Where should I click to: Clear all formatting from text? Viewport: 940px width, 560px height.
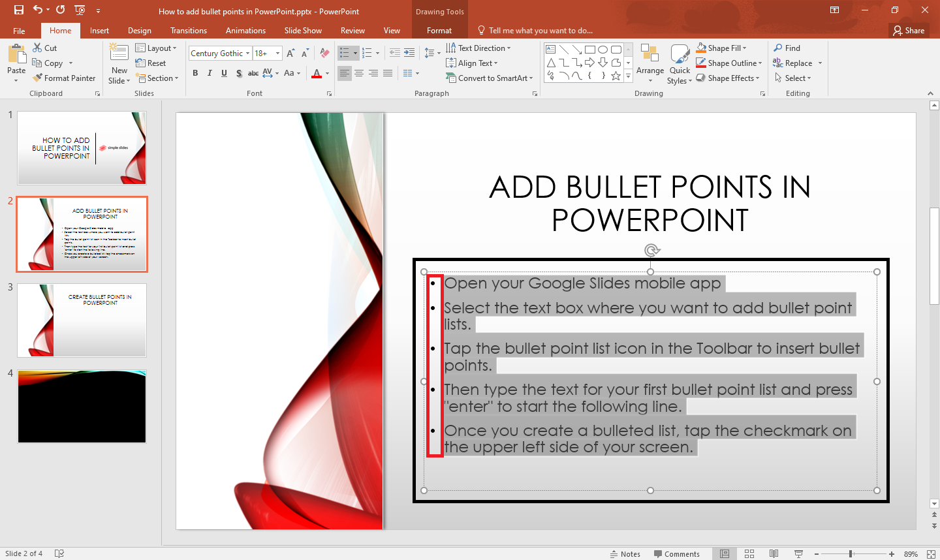(x=324, y=53)
